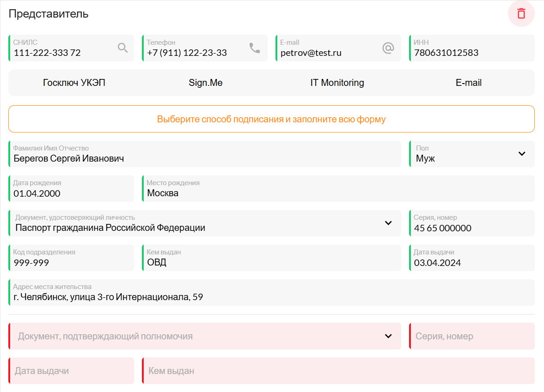The image size is (544, 392).
Task: Pick the E-mail signing method tab
Action: pyautogui.click(x=469, y=83)
